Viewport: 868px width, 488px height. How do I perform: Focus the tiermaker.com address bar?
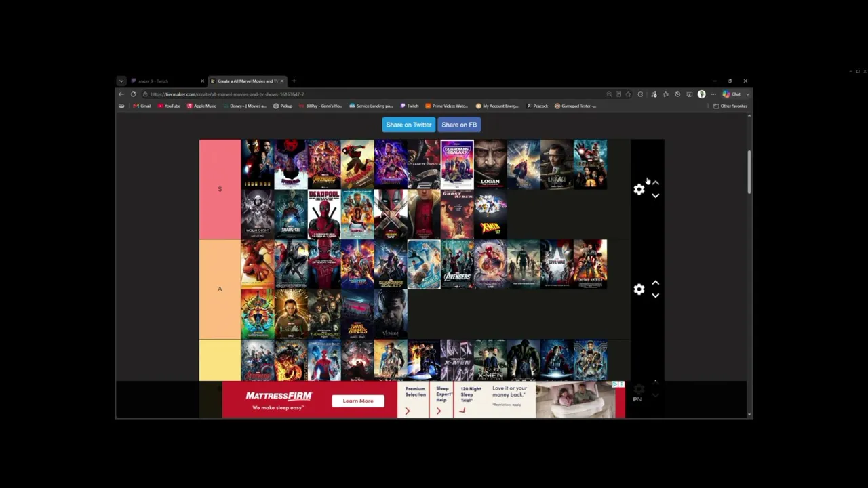coord(373,94)
